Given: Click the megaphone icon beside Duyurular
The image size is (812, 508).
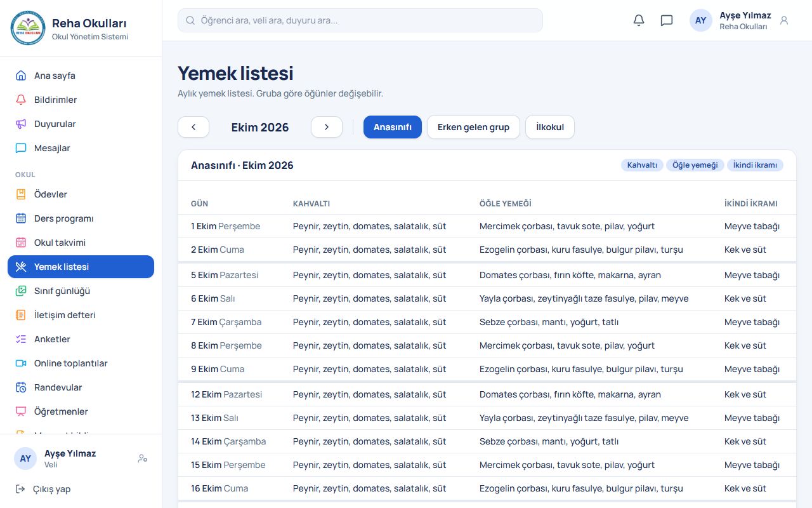Looking at the screenshot, I should pyautogui.click(x=21, y=124).
